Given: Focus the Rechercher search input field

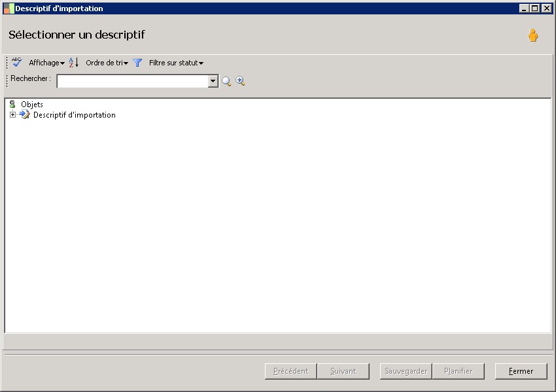Looking at the screenshot, I should (x=133, y=81).
